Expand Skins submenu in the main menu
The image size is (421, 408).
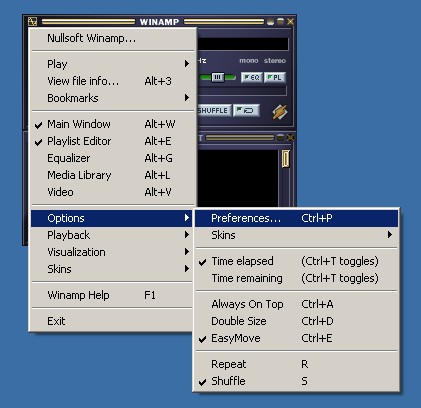tap(112, 269)
